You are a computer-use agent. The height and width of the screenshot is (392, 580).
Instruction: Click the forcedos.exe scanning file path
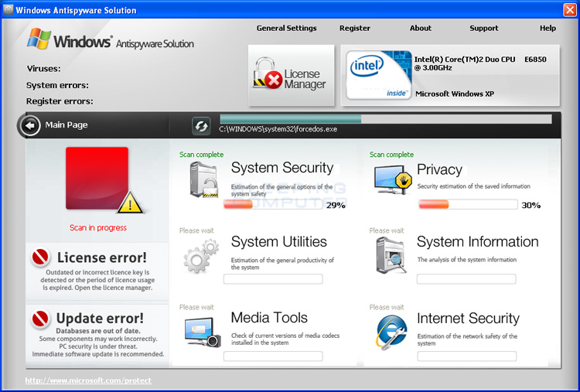click(x=278, y=129)
